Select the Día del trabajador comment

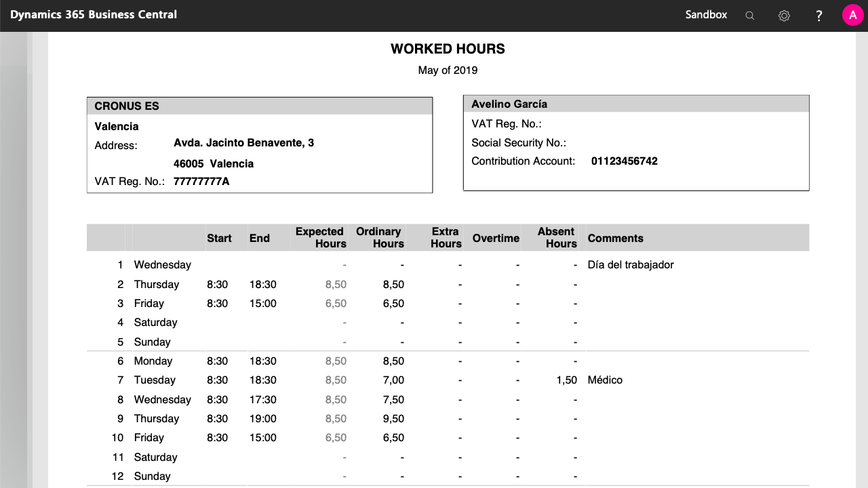click(x=630, y=264)
